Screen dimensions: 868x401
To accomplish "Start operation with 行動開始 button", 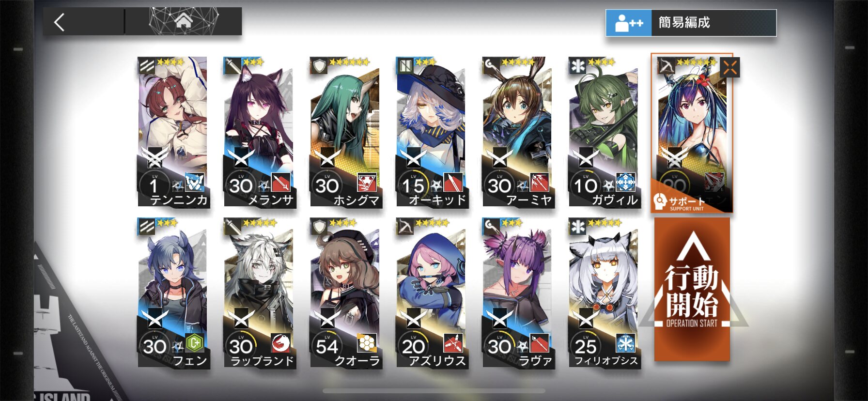I will point(692,289).
